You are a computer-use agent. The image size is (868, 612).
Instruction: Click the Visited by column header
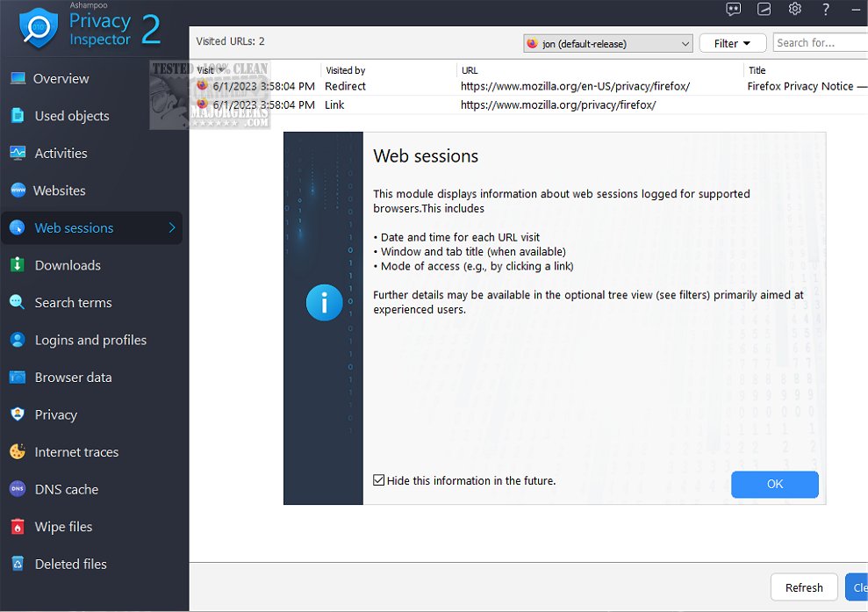tap(346, 70)
